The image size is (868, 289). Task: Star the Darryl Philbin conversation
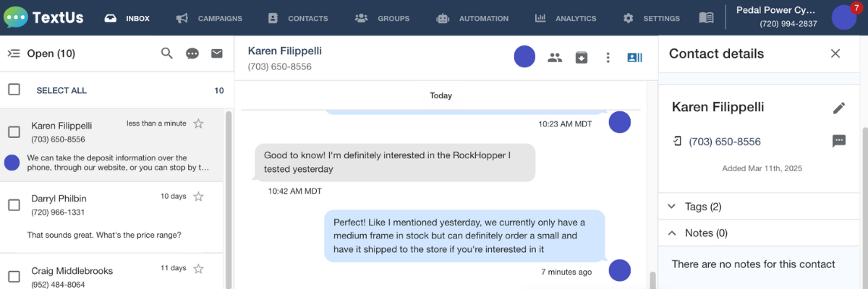tap(199, 197)
